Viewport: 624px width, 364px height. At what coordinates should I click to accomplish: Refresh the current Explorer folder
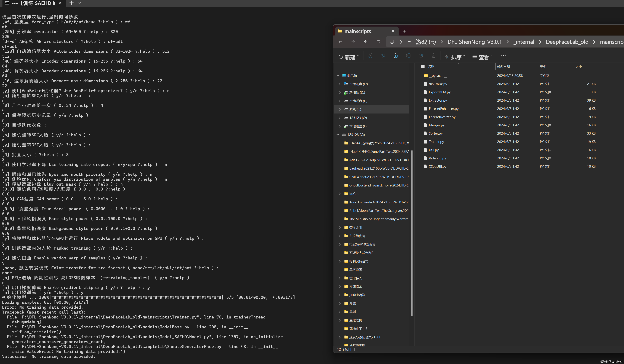coord(378,42)
